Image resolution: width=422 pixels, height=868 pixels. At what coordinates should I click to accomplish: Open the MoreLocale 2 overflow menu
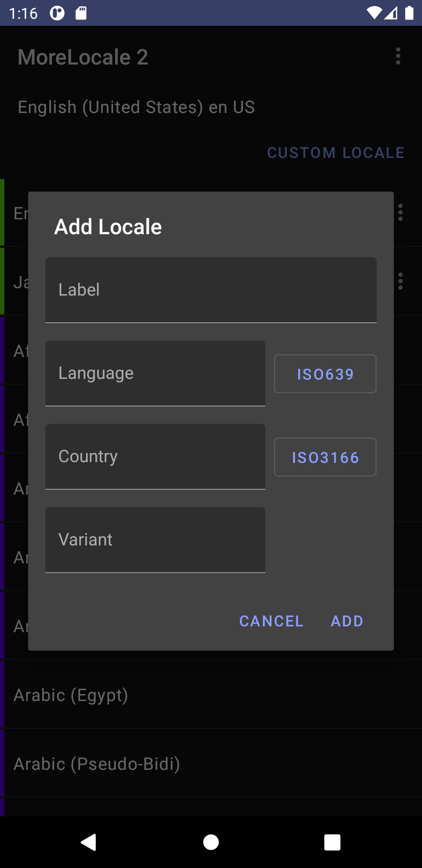pos(398,56)
